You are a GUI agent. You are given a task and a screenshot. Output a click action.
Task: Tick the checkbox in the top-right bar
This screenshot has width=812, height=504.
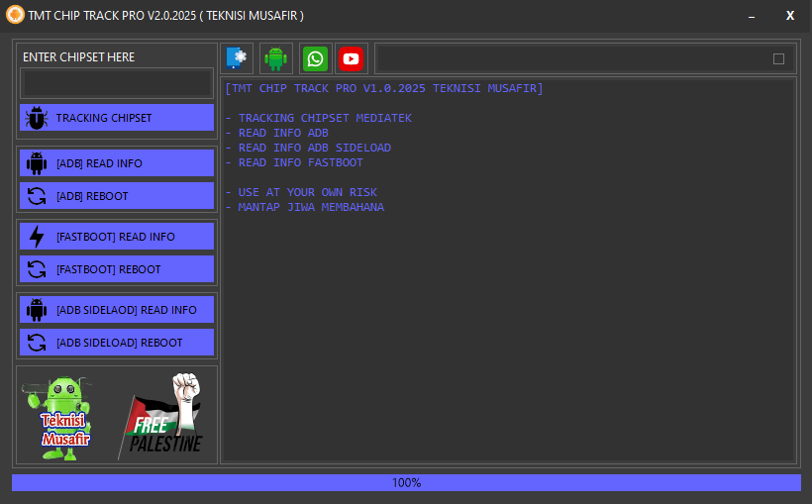[778, 58]
